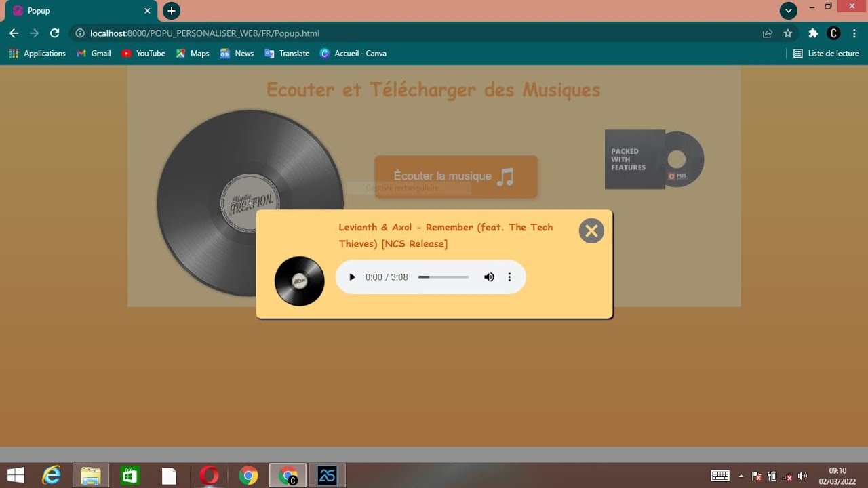This screenshot has width=868, height=488.
Task: Launch Opera browser from taskbar
Action: (x=210, y=476)
